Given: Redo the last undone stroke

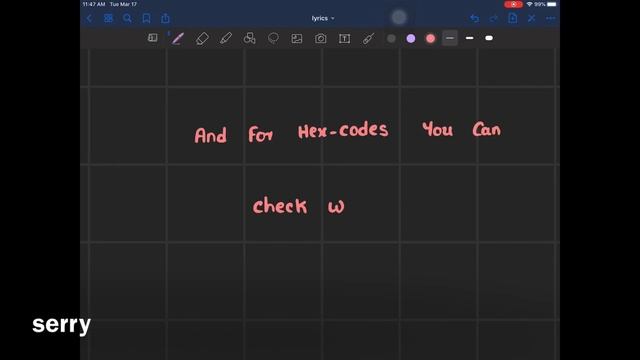Looking at the screenshot, I should point(494,18).
